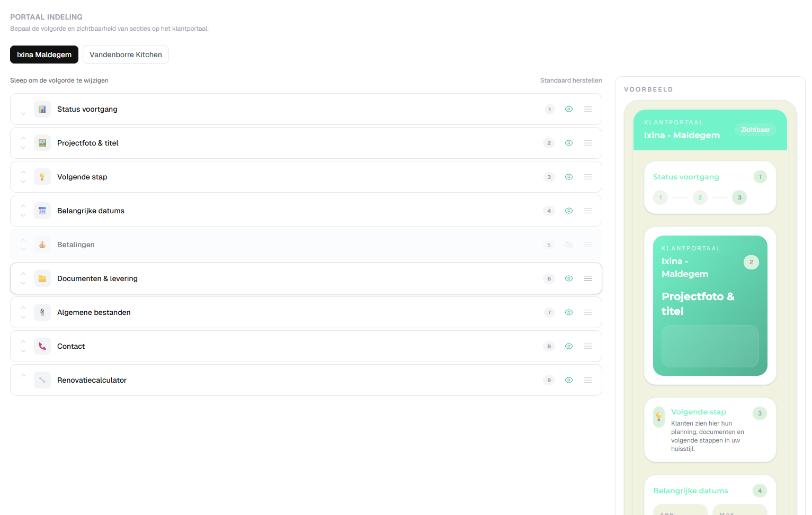Click the drag handle of Belangrijke datums
Image resolution: width=812 pixels, height=515 pixels.
click(588, 211)
